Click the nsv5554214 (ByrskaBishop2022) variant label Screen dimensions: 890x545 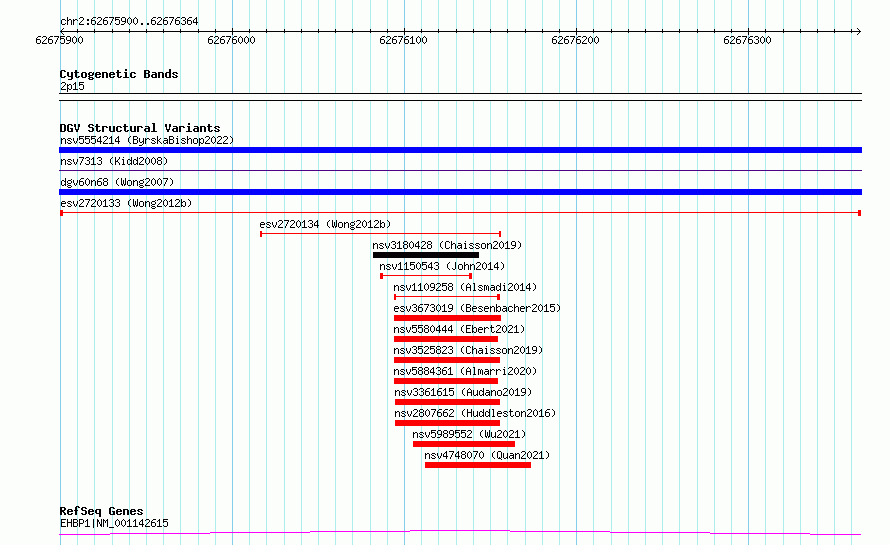point(146,140)
